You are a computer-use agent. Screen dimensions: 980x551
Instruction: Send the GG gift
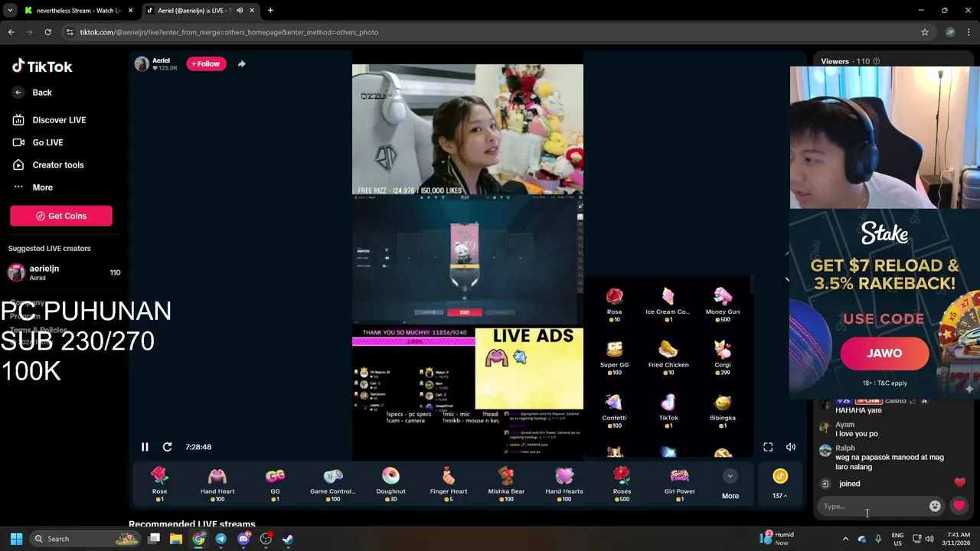point(275,484)
